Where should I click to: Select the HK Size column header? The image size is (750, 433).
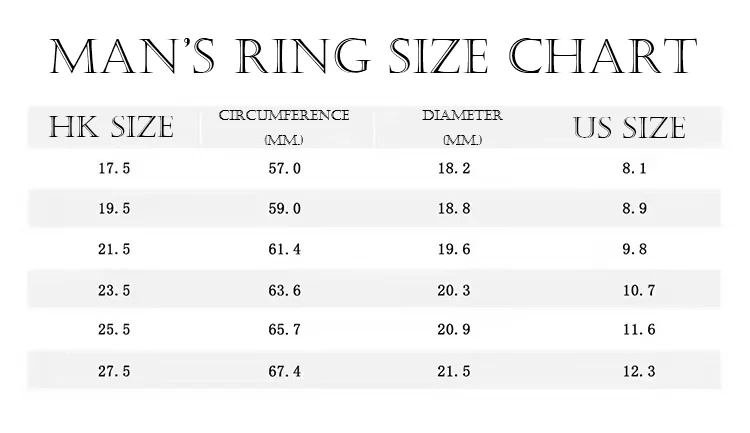tap(112, 127)
